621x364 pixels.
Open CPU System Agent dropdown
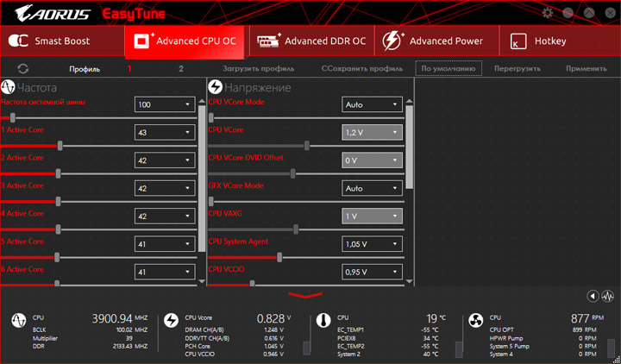tap(372, 244)
